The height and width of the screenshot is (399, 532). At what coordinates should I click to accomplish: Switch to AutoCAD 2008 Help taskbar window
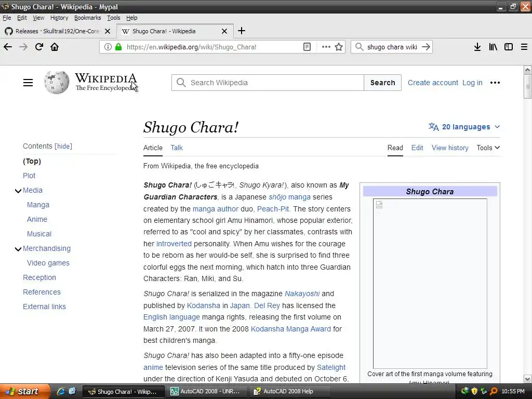tap(289, 391)
